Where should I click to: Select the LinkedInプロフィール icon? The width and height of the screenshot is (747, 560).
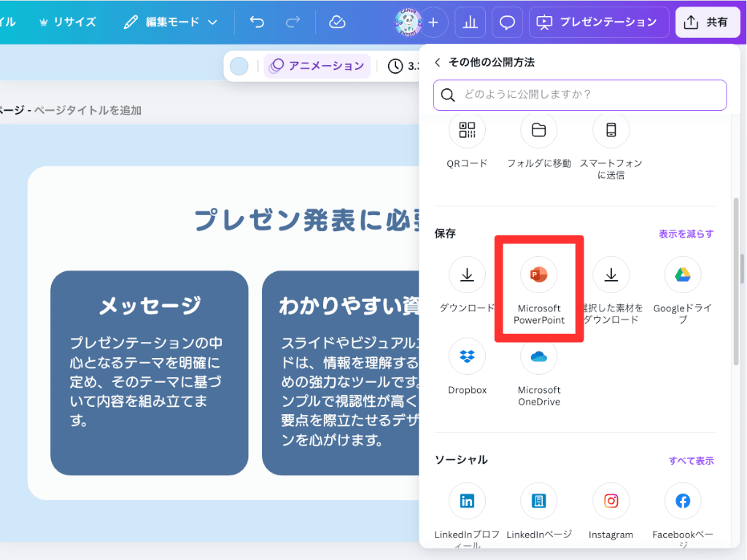tap(467, 501)
